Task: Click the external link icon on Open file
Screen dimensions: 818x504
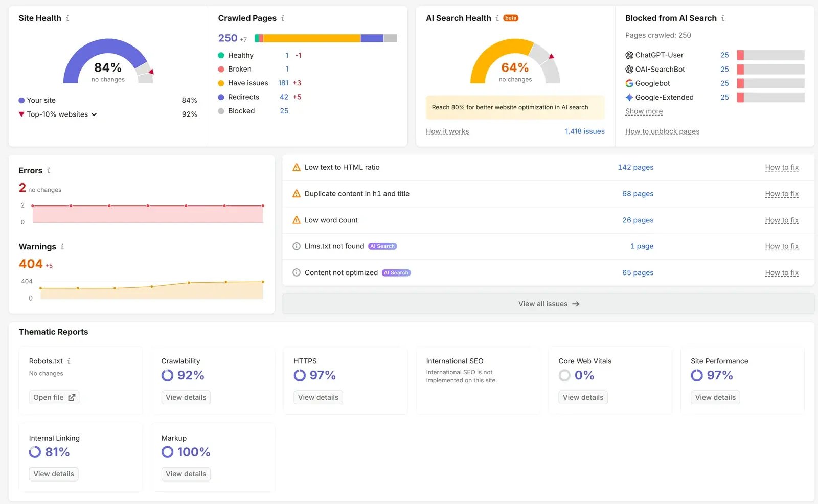Action: (72, 397)
